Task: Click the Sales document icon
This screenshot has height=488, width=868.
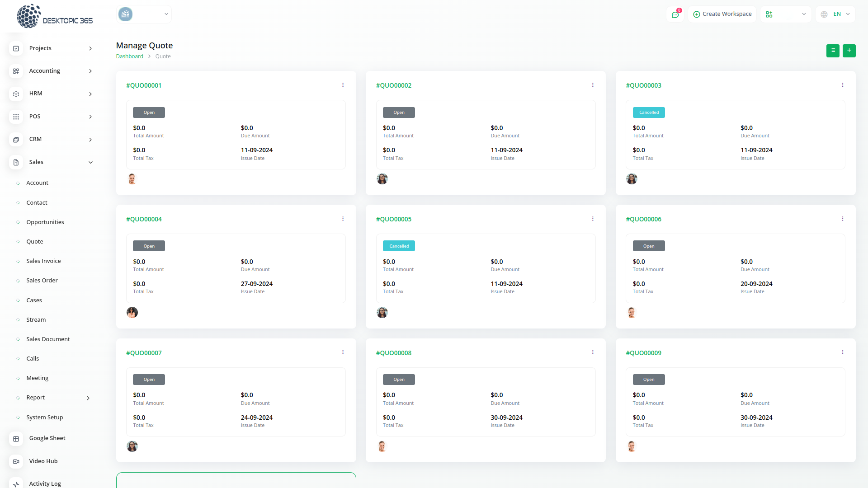Action: coord(16,162)
